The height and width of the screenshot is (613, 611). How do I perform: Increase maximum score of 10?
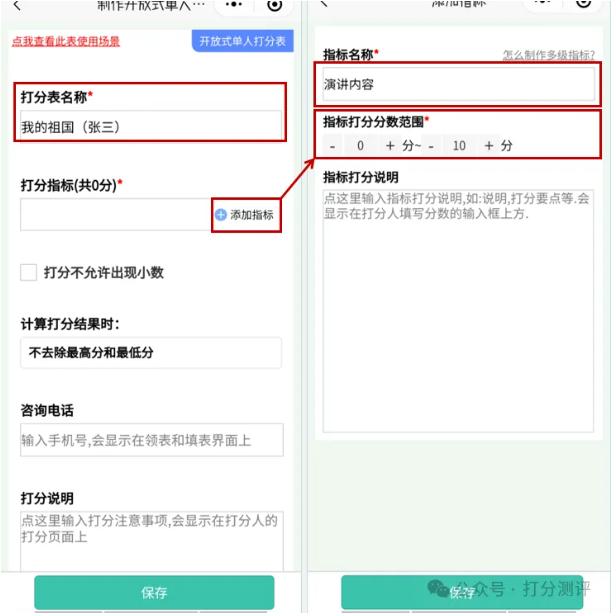489,146
